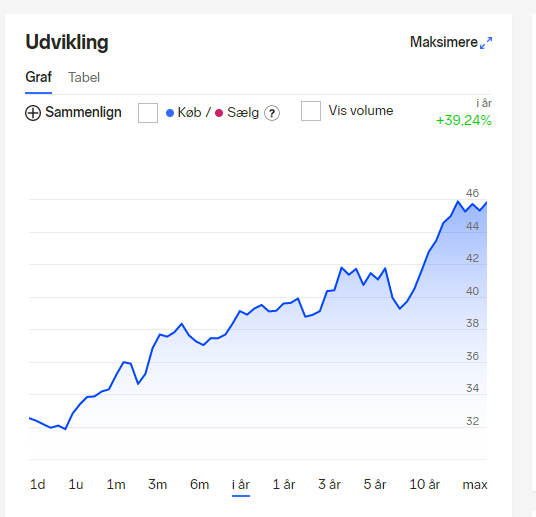Select the 10 år time range
The height and width of the screenshot is (517, 536).
tap(425, 485)
